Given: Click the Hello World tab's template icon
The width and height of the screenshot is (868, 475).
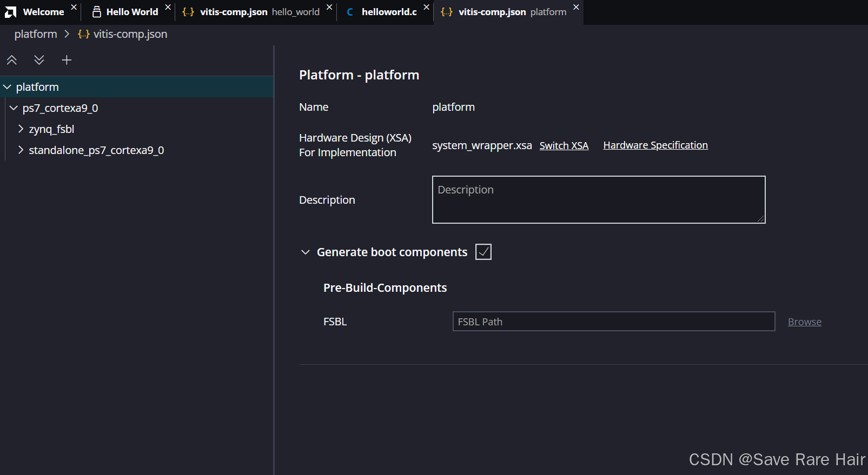Looking at the screenshot, I should 97,12.
